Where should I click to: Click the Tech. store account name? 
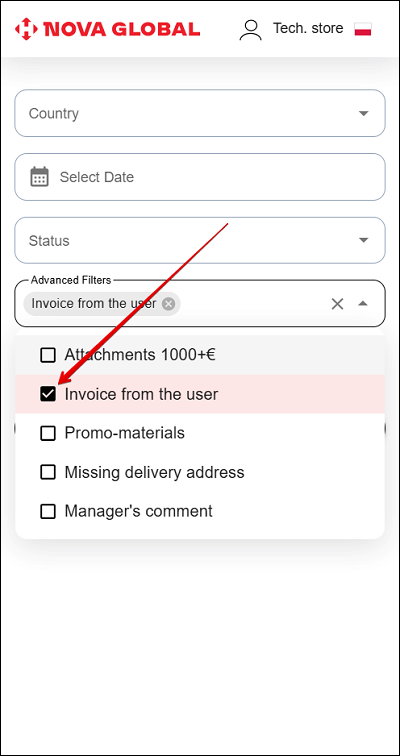[308, 28]
